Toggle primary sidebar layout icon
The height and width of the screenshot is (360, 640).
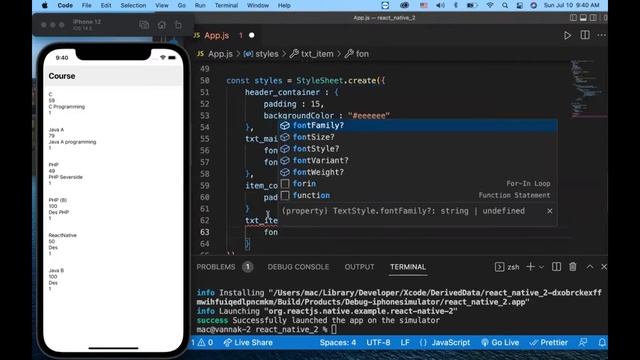(x=573, y=18)
